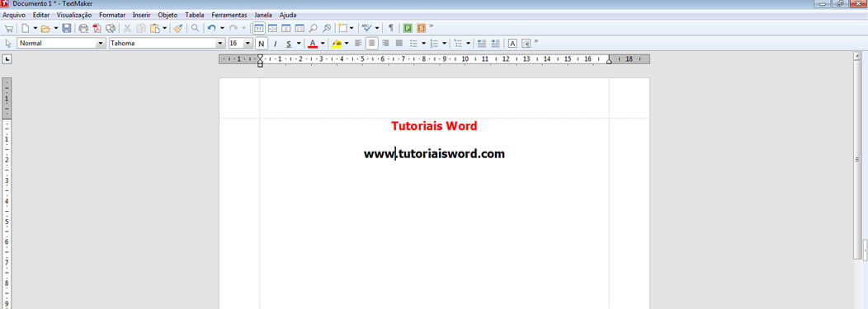Expand the font color arrow
Image resolution: width=868 pixels, height=309 pixels.
click(x=323, y=43)
